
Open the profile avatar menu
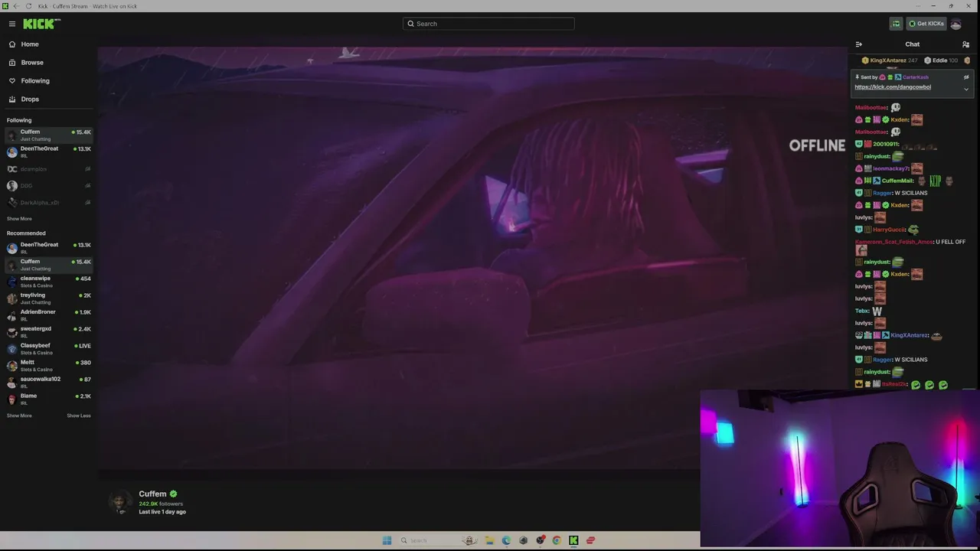955,24
